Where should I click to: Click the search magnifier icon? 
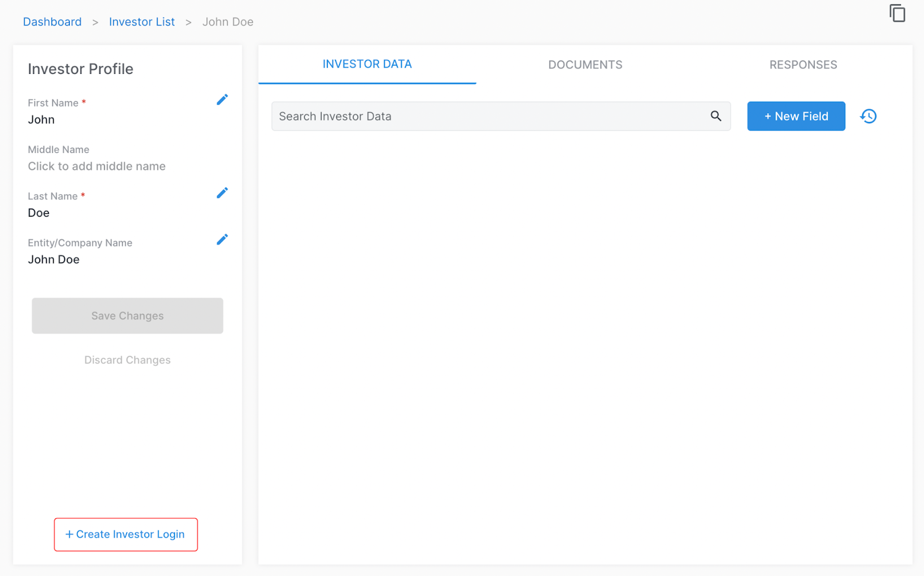[716, 116]
